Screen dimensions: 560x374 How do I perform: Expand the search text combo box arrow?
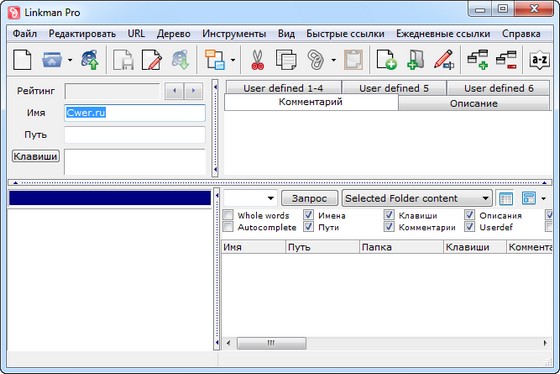(x=270, y=198)
